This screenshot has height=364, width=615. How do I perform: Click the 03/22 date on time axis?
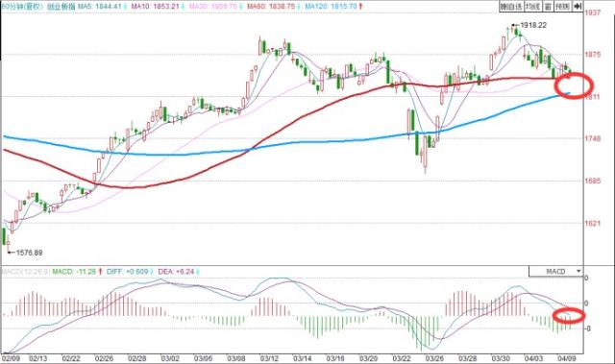coord(402,358)
